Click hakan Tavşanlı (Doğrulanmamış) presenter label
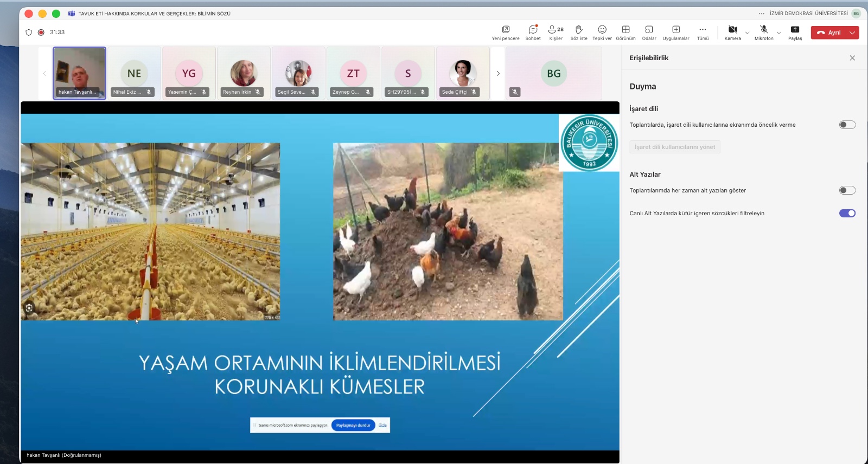 [x=64, y=455]
